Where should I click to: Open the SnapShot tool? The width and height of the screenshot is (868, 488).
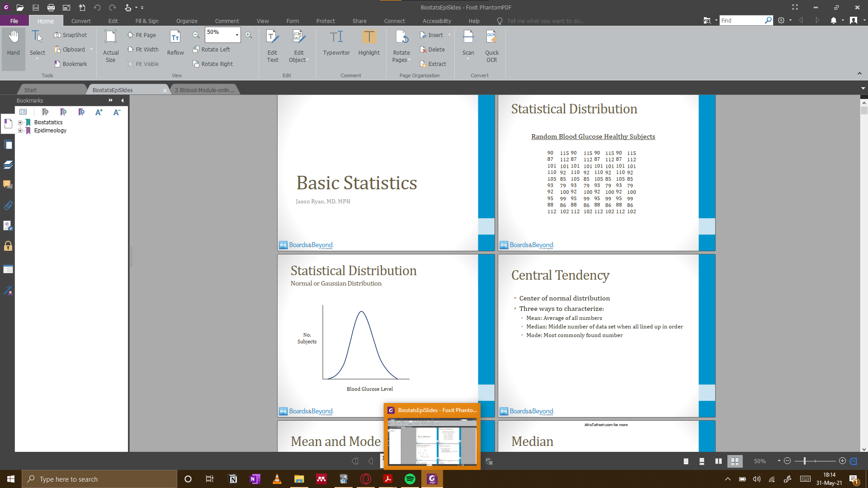pos(71,35)
